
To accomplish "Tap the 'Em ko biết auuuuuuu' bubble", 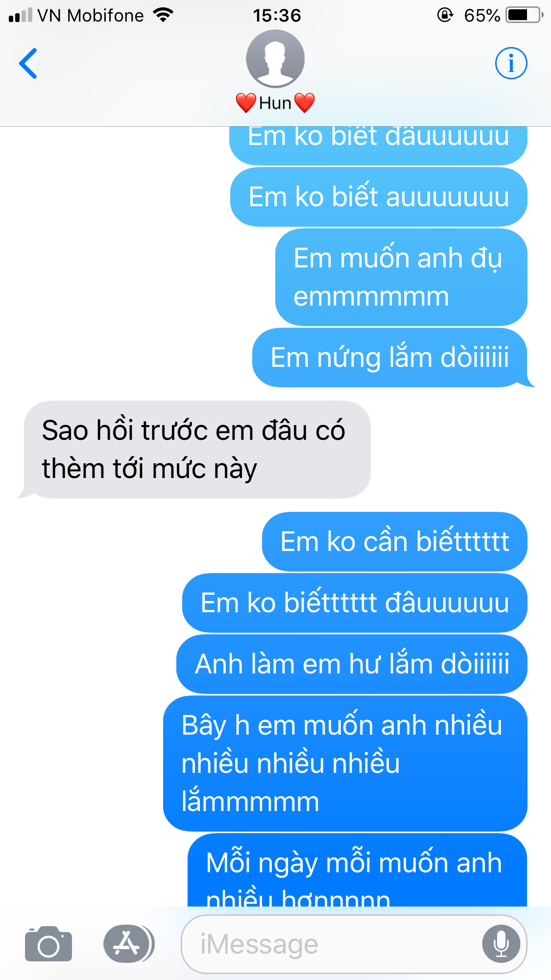I will point(379,197).
